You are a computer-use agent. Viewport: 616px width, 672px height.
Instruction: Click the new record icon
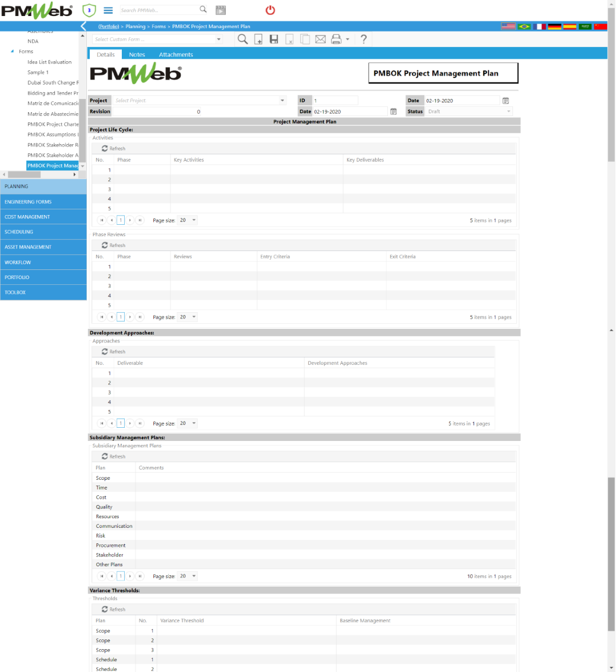pos(259,39)
